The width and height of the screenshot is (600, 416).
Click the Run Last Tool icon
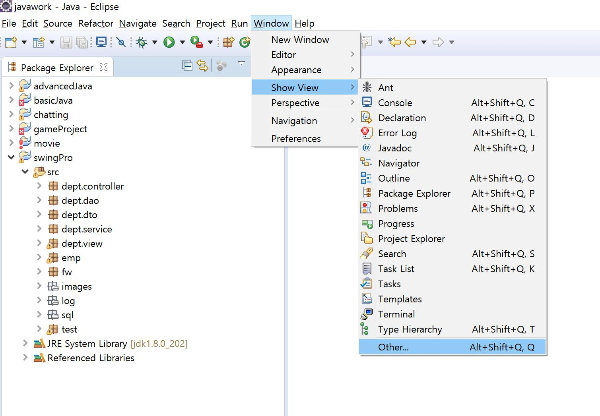(197, 42)
